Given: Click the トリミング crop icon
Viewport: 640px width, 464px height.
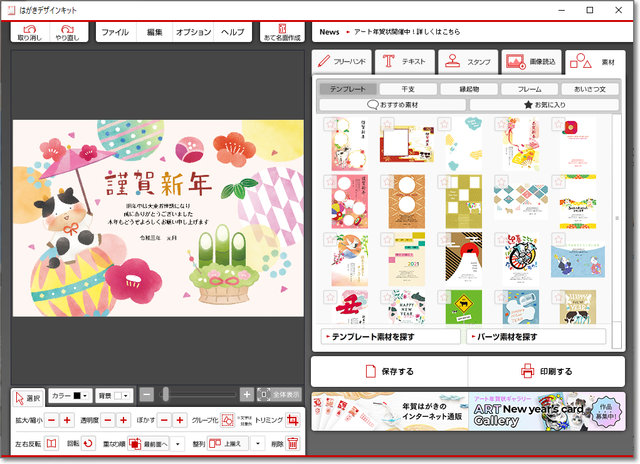Looking at the screenshot, I should [293, 420].
